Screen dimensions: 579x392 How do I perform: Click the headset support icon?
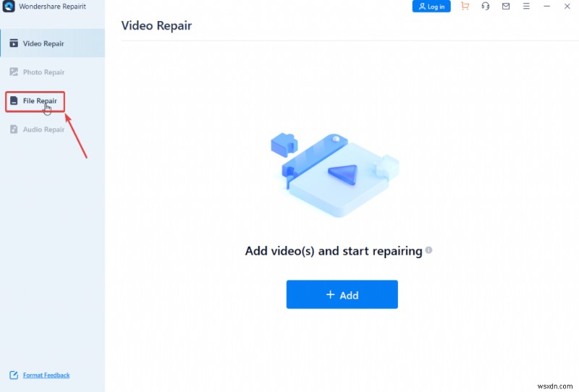point(485,7)
